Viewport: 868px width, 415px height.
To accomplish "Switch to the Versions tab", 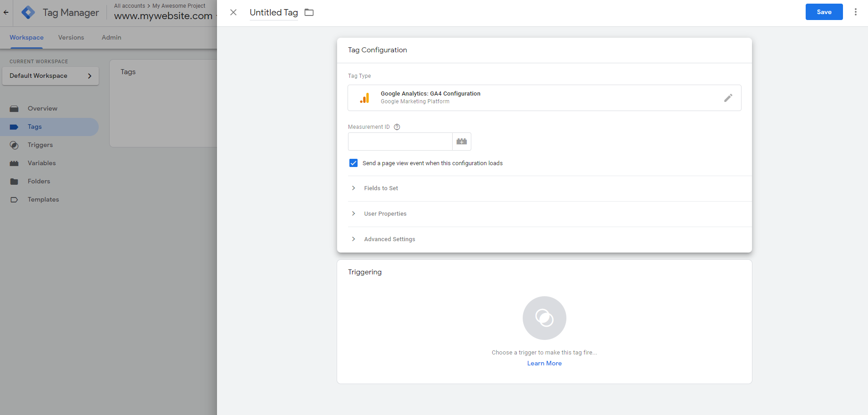I will click(71, 37).
